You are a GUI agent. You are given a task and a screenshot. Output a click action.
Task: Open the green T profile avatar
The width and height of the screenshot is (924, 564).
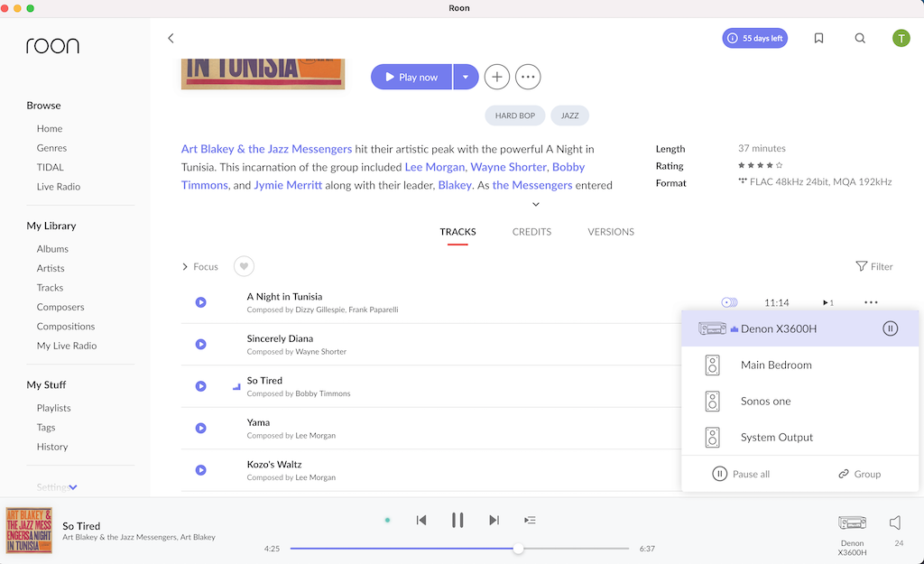(901, 38)
